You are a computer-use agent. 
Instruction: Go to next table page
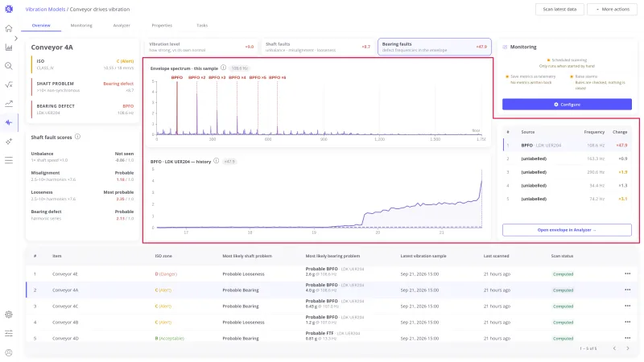(628, 348)
